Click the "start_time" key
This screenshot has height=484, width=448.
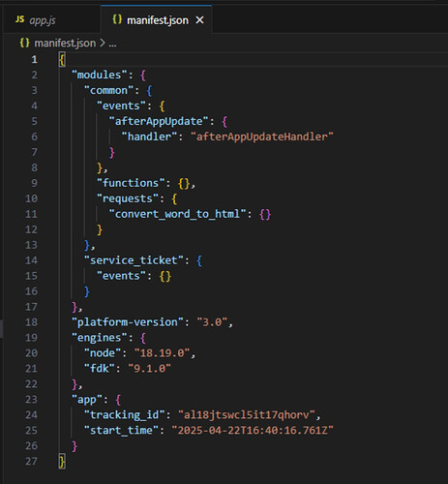[121, 431]
